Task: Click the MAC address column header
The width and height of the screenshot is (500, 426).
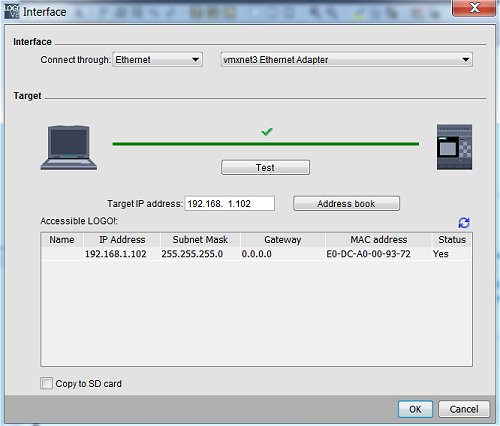Action: point(378,240)
